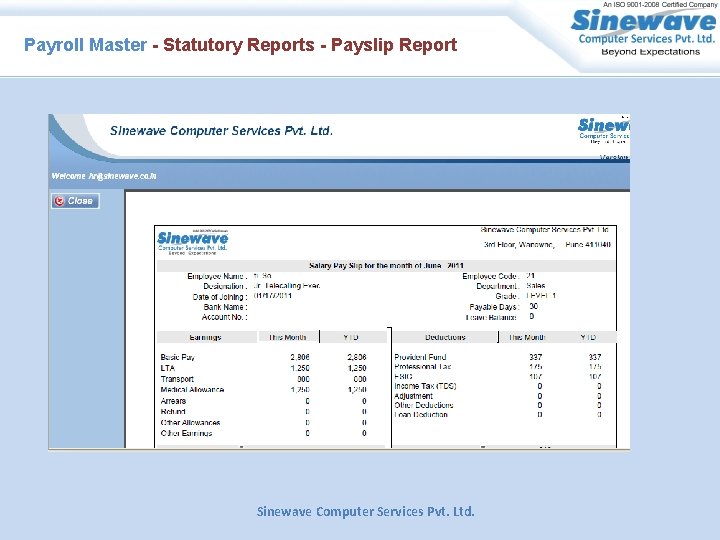Screen dimensions: 720x540
Task: Click the 'LTA' earnings row label
Action: pyautogui.click(x=168, y=368)
